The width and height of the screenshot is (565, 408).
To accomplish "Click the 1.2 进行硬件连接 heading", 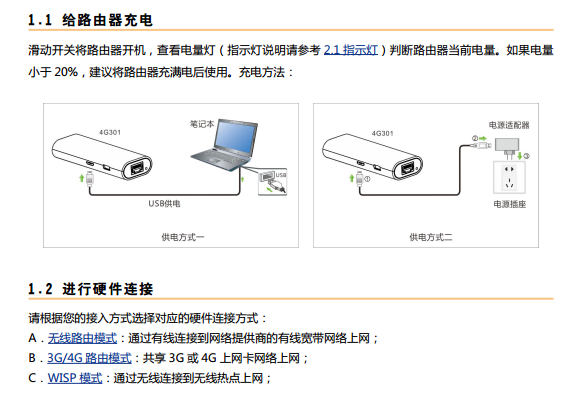I will coord(91,289).
